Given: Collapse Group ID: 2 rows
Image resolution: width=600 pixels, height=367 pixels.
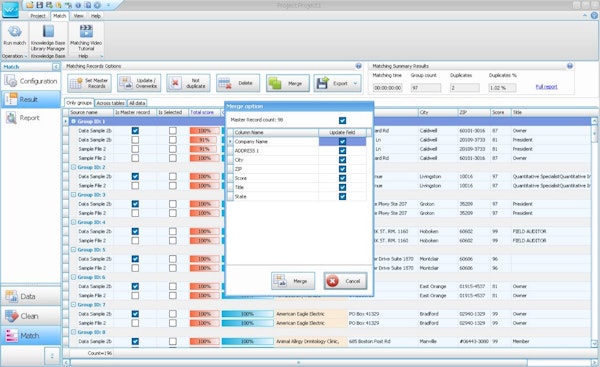Looking at the screenshot, I should [x=74, y=167].
